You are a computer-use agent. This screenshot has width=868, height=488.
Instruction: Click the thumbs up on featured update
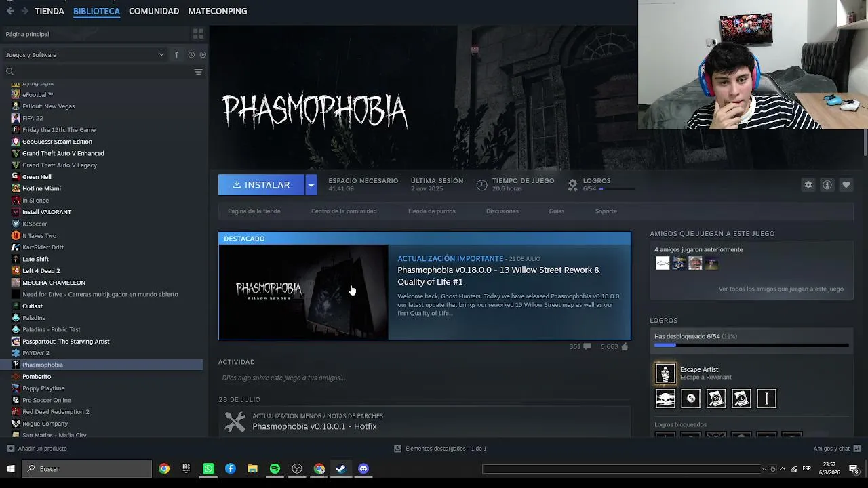[x=625, y=347]
